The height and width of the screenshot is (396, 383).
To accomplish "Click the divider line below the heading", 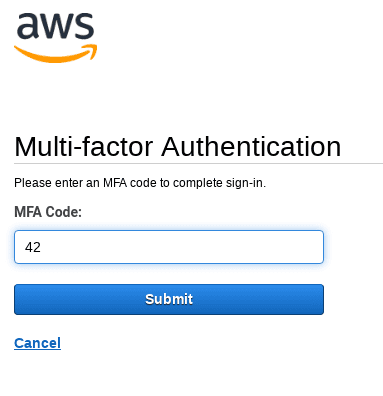I will [x=198, y=164].
